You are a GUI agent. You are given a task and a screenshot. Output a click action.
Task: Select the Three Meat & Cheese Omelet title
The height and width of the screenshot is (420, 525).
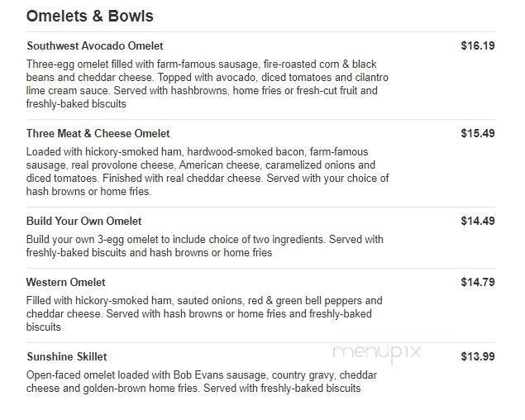[x=98, y=134]
